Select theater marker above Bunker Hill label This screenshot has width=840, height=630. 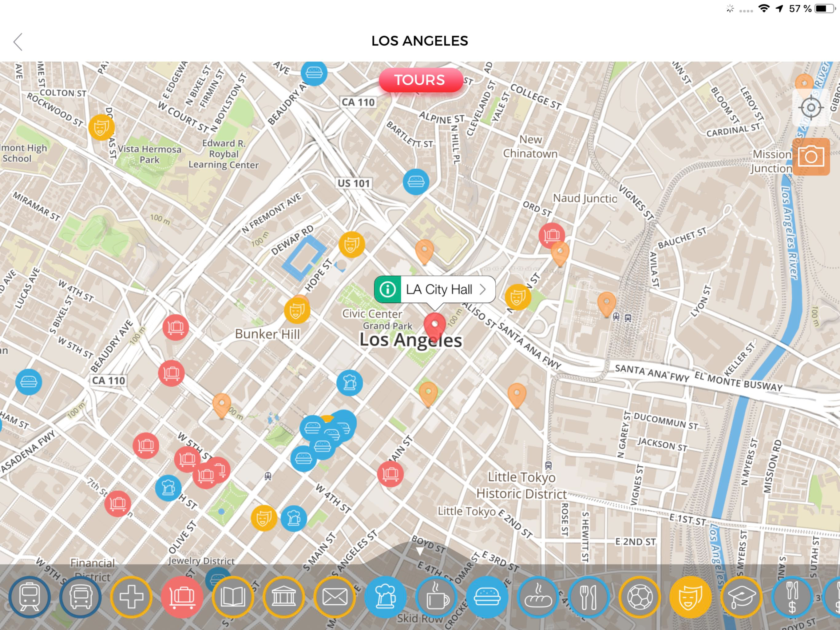[x=297, y=311]
